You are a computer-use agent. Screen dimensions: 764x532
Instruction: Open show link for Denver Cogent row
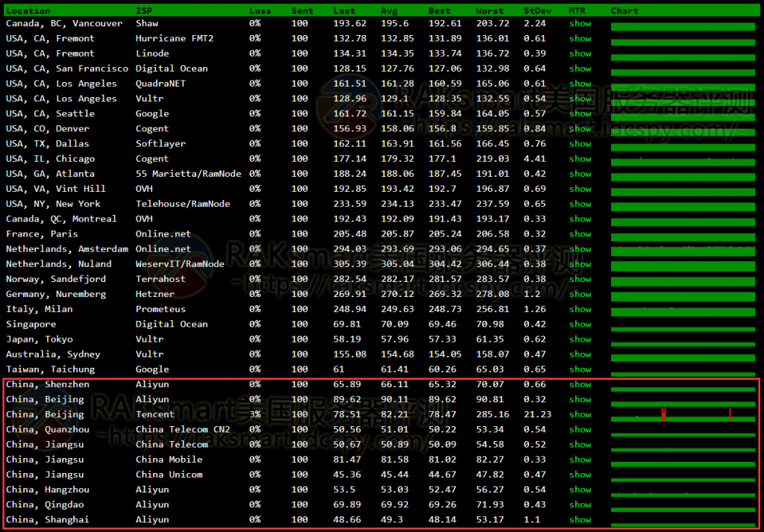[x=580, y=128]
